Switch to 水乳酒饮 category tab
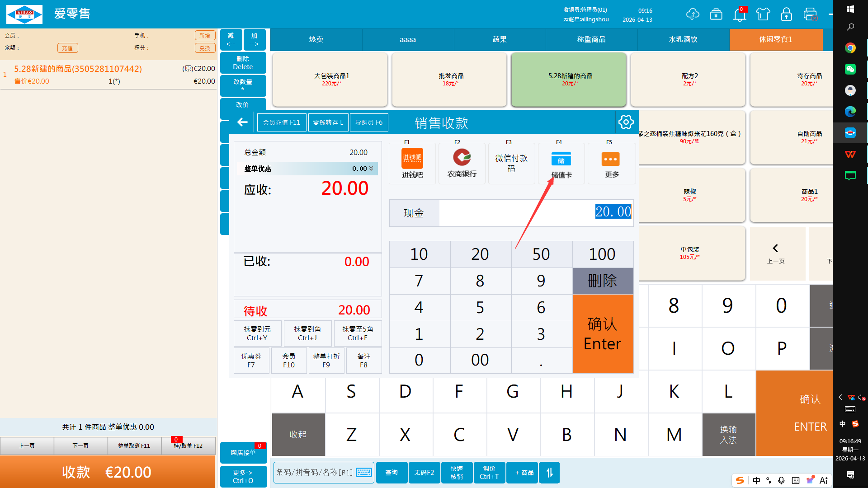The height and width of the screenshot is (488, 868). pos(683,40)
